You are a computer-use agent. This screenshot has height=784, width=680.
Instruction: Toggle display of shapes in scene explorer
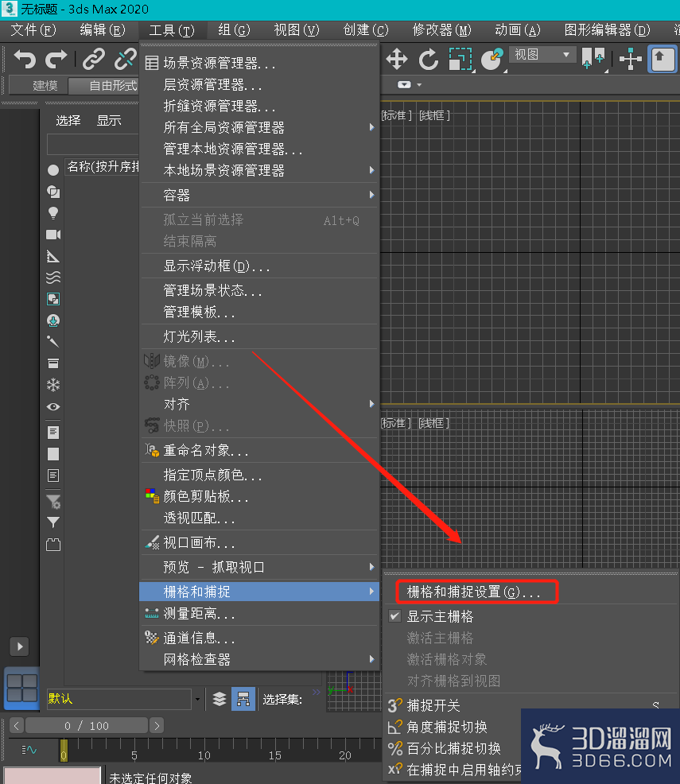53,192
